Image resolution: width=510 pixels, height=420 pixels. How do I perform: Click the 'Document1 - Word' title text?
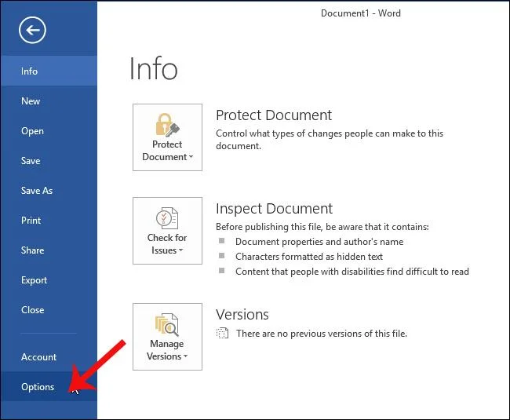click(361, 13)
